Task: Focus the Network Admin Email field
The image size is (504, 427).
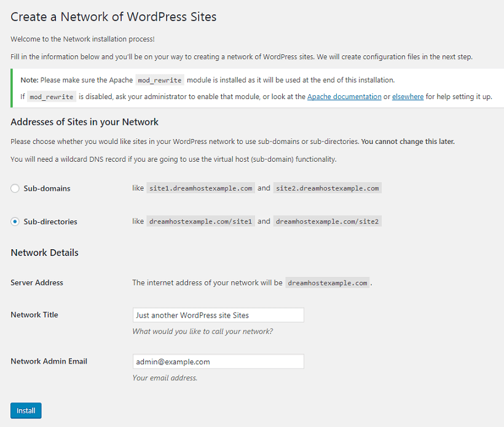Action: (218, 361)
